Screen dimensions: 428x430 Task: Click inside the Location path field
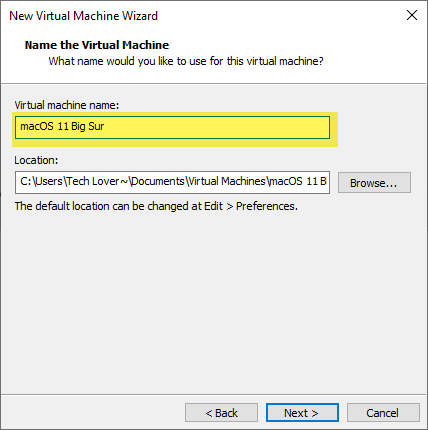(x=172, y=182)
